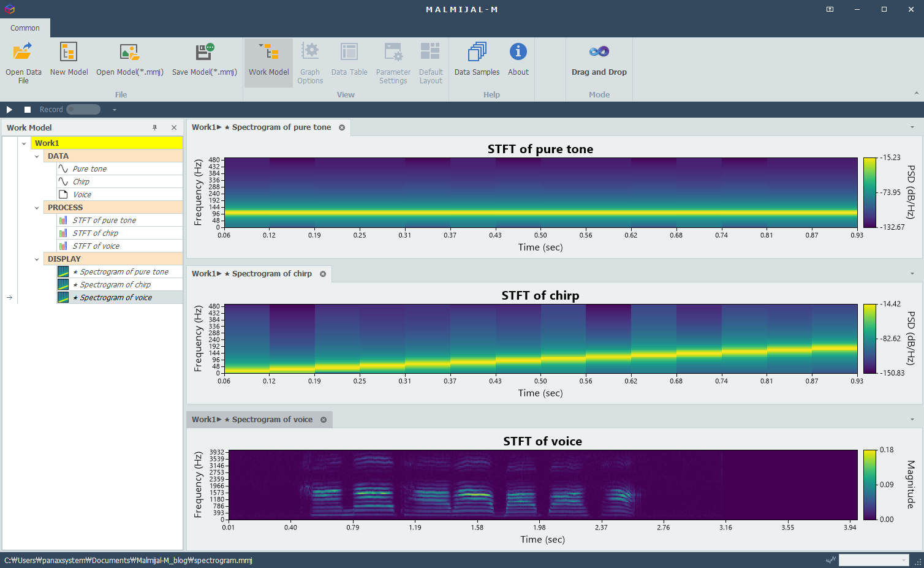Screen dimensions: 924x568
Task: Click the waveform icon in status bar
Action: [831, 560]
